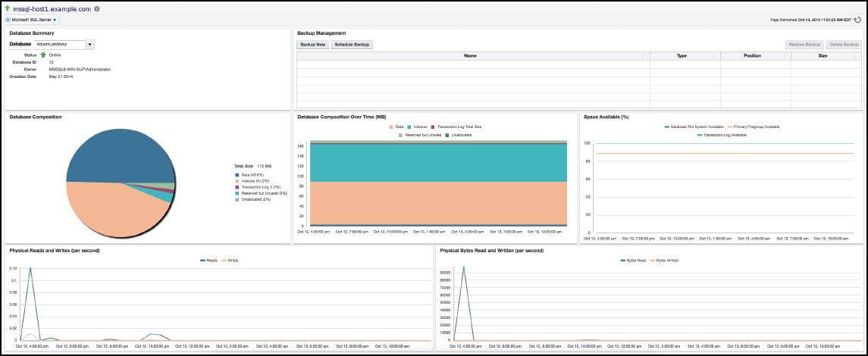Click the teal Indexes area in composition chart
Viewport: 868px width, 356px height.
pyautogui.click(x=438, y=163)
